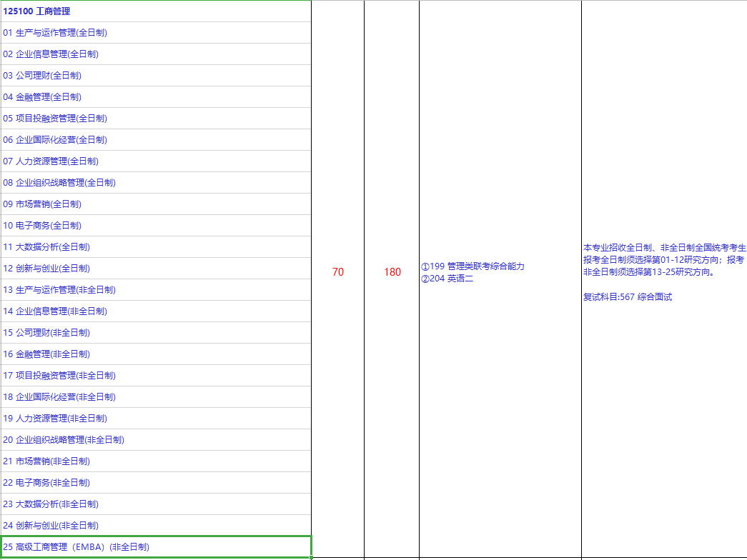Select the 125100 工商管理 header cell
747x560 pixels.
(155, 11)
